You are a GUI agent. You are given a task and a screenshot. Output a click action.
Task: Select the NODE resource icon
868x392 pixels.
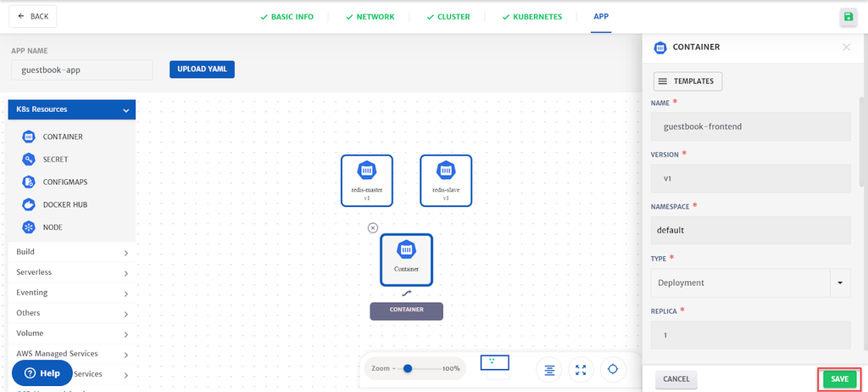(28, 227)
